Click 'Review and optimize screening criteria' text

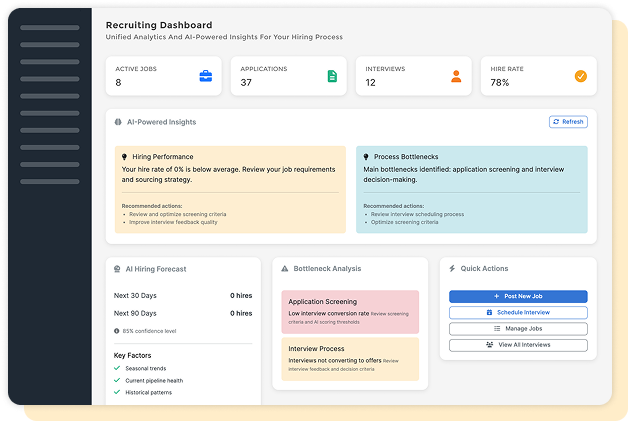177,214
